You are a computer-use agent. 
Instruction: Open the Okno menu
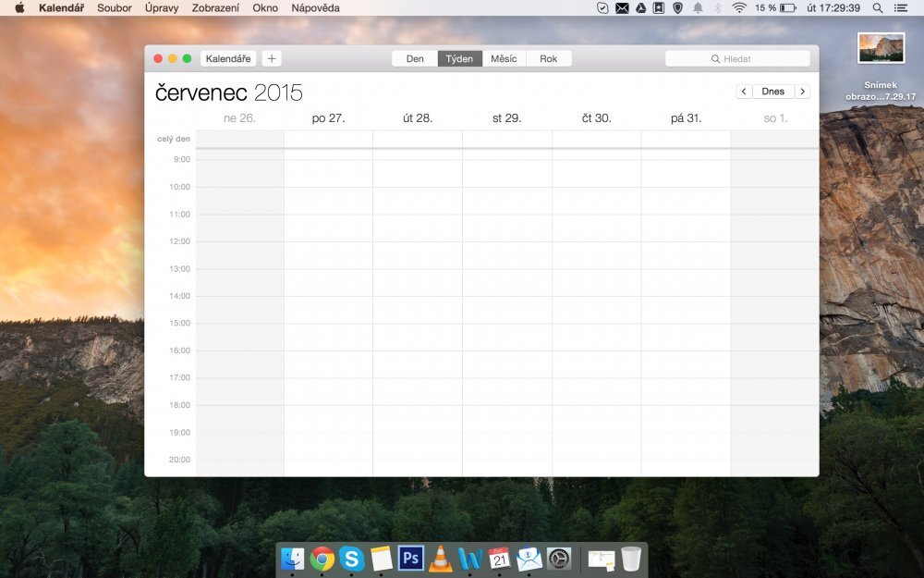point(264,7)
